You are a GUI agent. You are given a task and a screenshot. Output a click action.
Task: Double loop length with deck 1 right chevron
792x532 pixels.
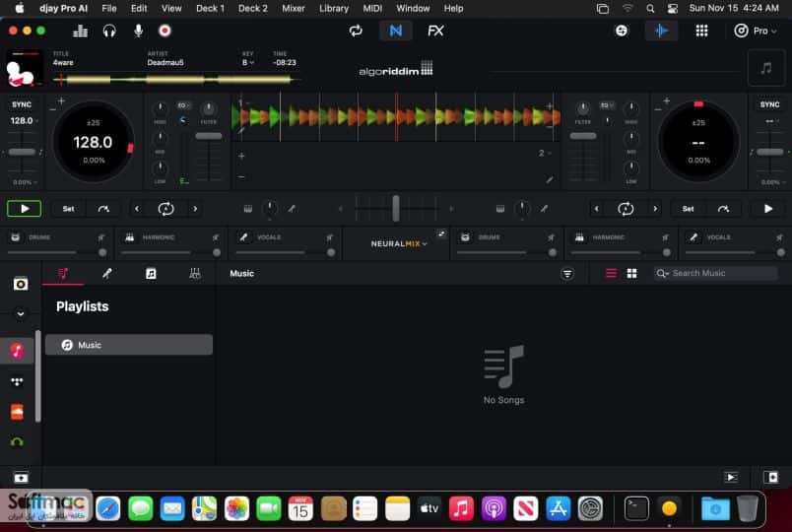coord(195,209)
